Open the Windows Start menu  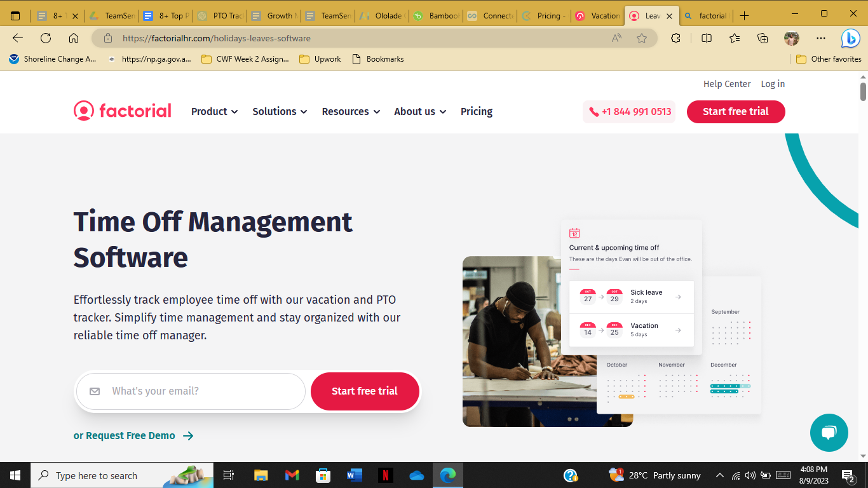coord(15,475)
